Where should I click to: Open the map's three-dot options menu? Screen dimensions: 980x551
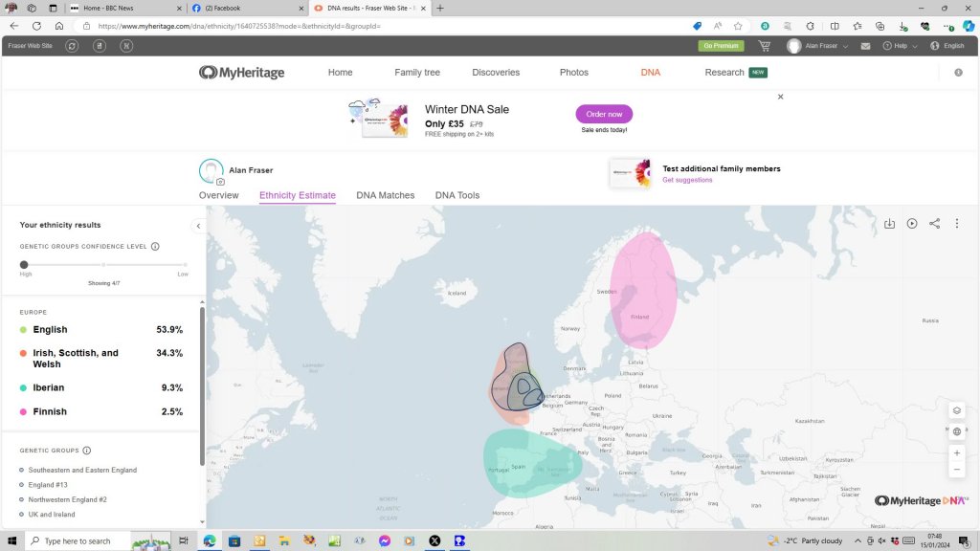point(957,224)
